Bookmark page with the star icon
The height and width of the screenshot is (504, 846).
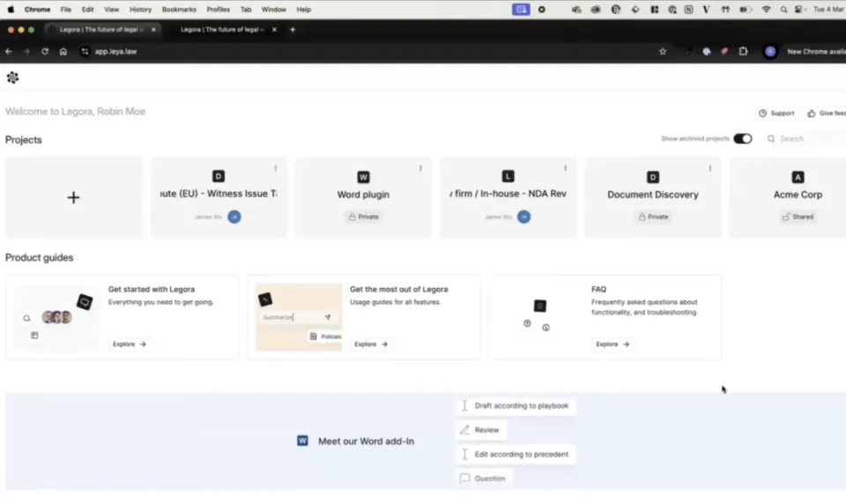click(x=663, y=51)
